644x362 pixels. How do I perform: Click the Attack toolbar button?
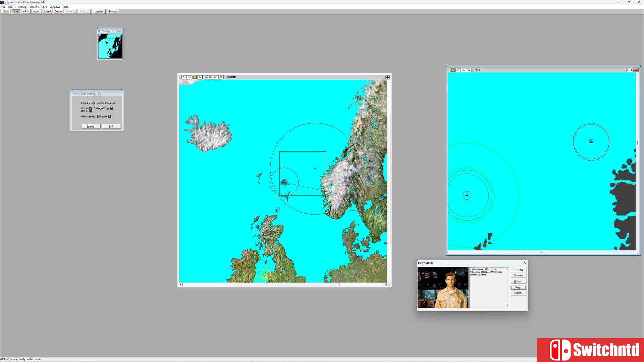coord(36,11)
